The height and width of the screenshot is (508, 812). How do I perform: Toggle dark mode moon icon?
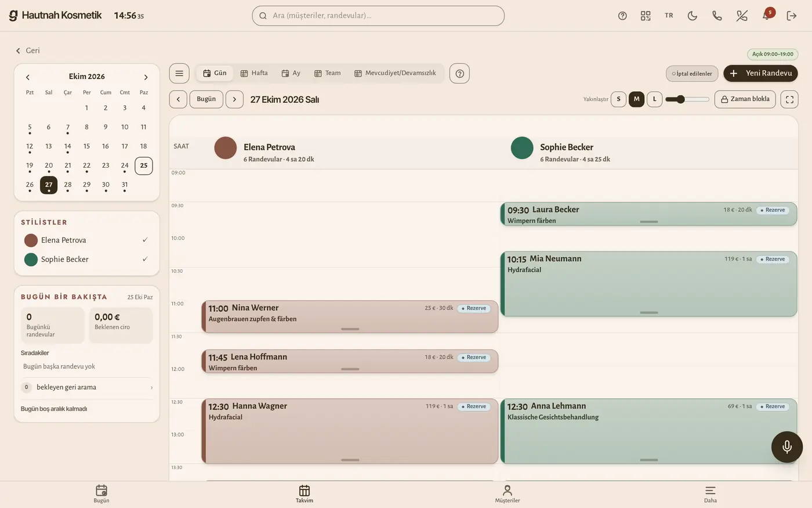click(693, 16)
